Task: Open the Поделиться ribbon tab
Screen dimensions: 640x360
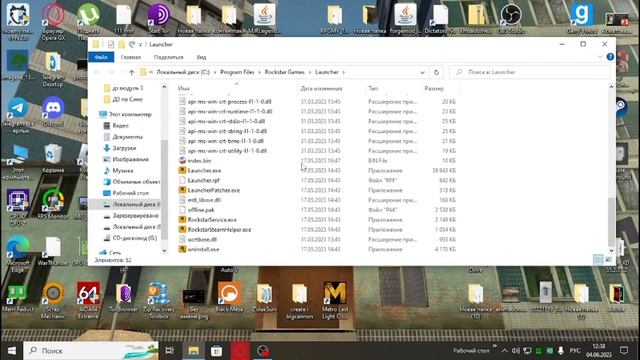Action: [x=169, y=57]
